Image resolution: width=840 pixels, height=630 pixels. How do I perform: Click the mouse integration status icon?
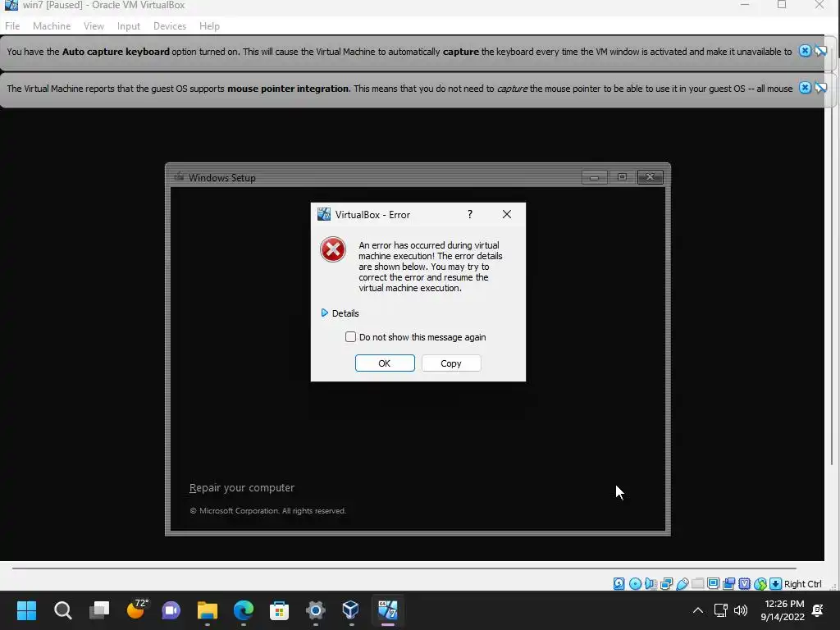coord(760,584)
